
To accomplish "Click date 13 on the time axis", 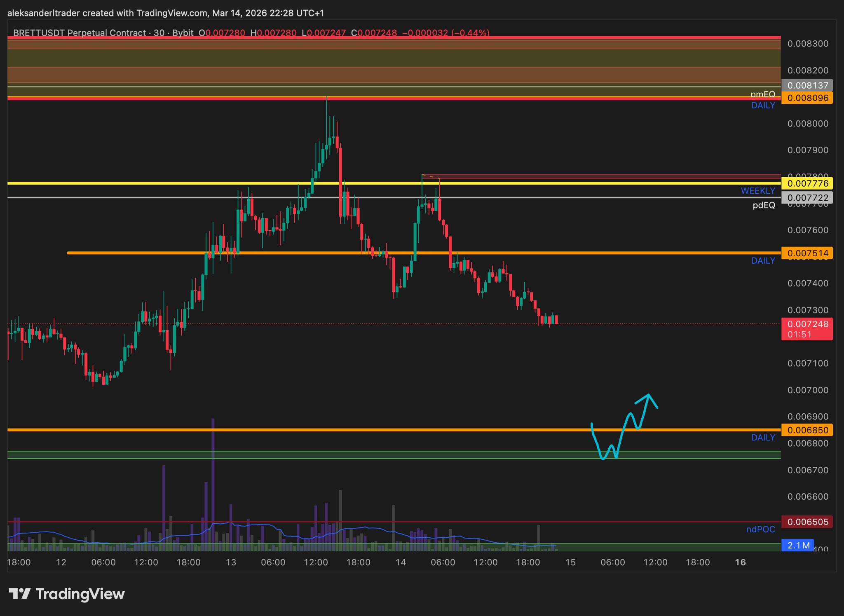I will pyautogui.click(x=231, y=562).
